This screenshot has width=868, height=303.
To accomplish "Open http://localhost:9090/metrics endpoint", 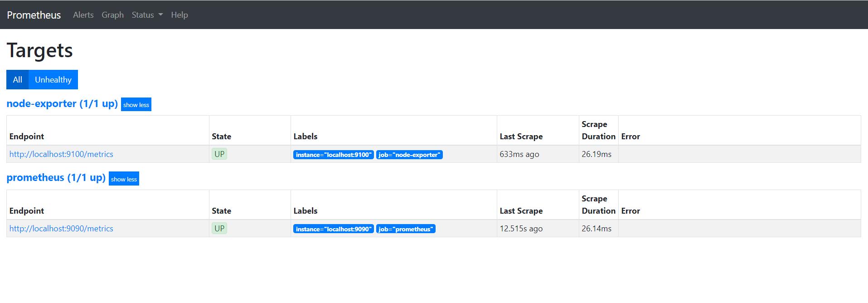I will (61, 229).
